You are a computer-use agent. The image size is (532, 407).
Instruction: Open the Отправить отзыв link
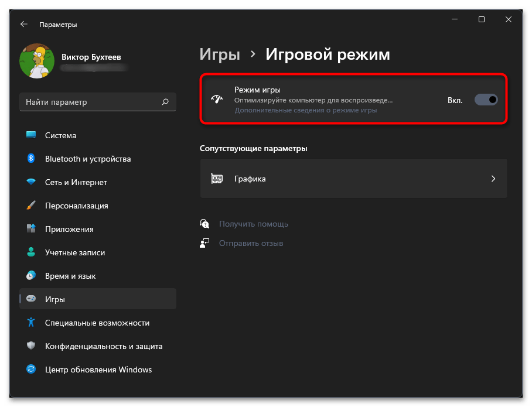click(251, 243)
